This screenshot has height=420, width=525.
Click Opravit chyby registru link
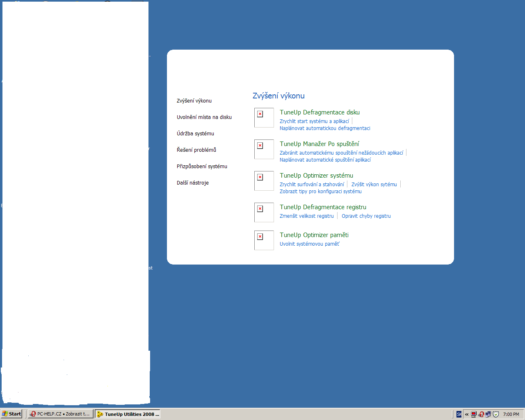[366, 216]
